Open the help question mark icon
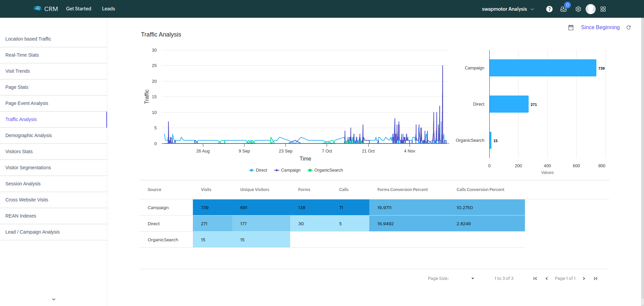The height and width of the screenshot is (306, 644). click(549, 9)
